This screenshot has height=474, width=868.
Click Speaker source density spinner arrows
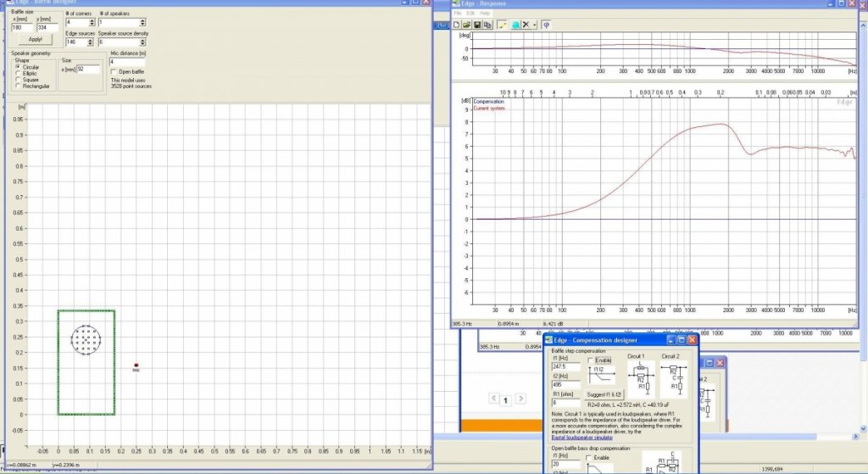142,42
